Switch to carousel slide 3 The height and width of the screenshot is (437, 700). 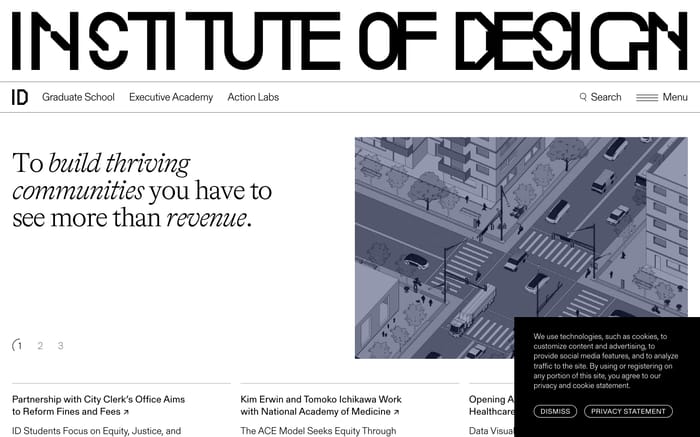pyautogui.click(x=61, y=345)
